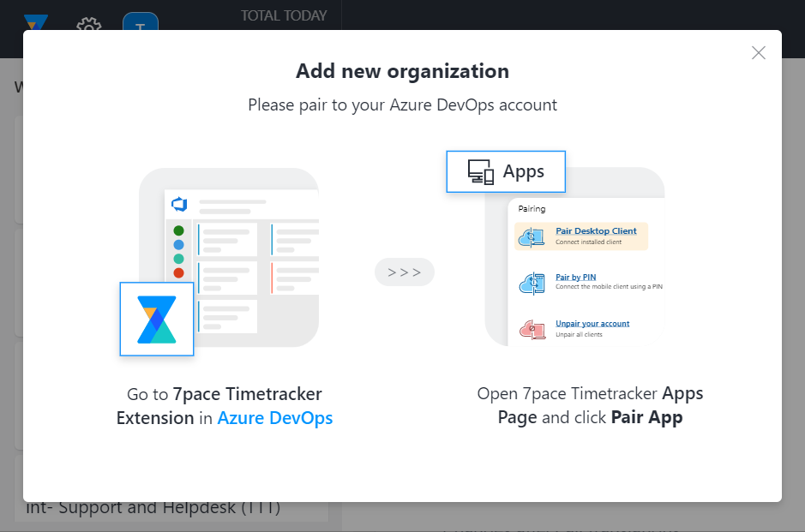Click the Pair by PIN link

click(575, 277)
